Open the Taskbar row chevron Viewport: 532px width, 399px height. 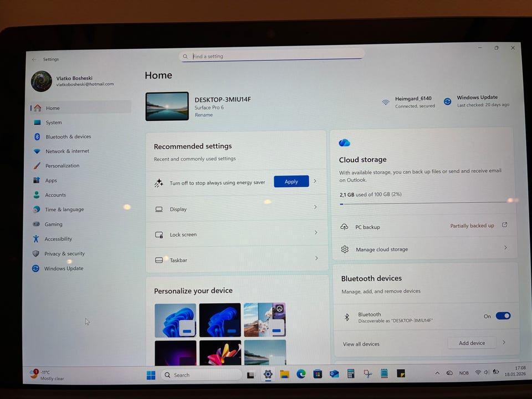click(x=316, y=258)
